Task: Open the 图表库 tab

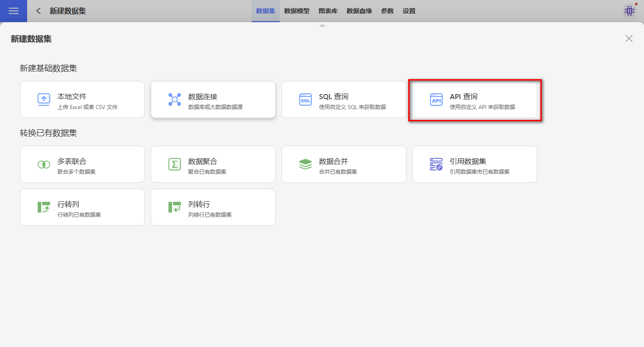Action: click(x=328, y=11)
